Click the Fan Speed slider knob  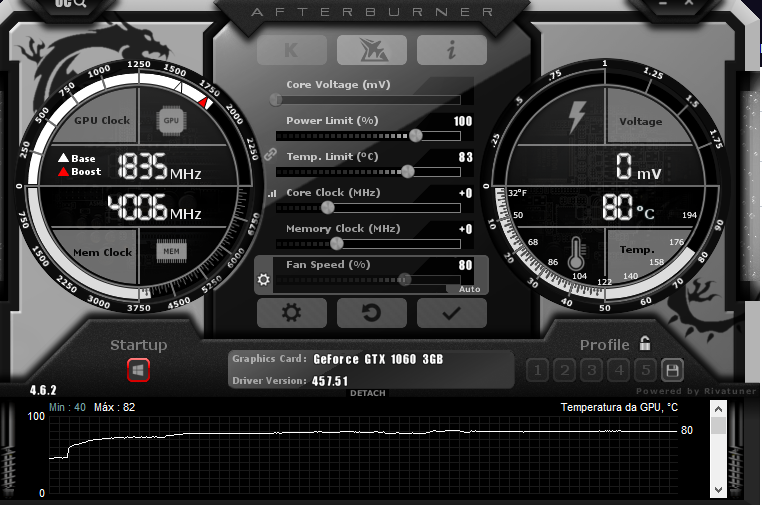404,279
